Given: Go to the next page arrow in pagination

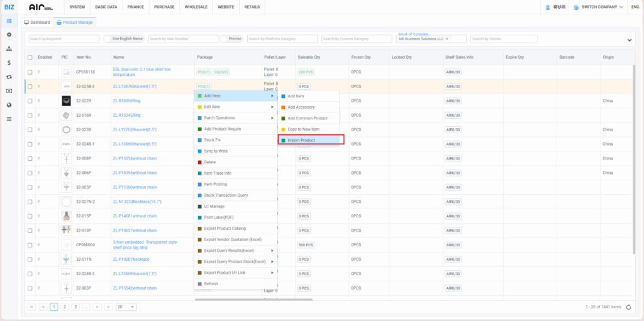Looking at the screenshot, I should (97, 307).
